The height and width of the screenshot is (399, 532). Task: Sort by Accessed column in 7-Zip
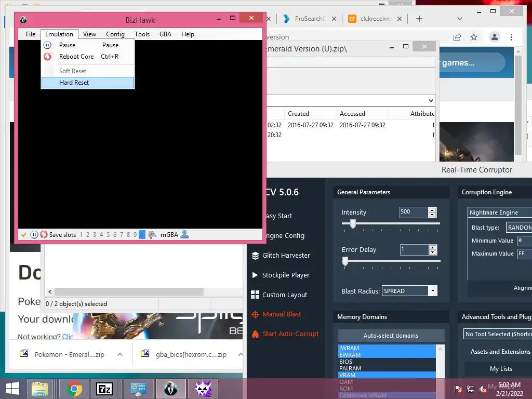tap(362, 114)
